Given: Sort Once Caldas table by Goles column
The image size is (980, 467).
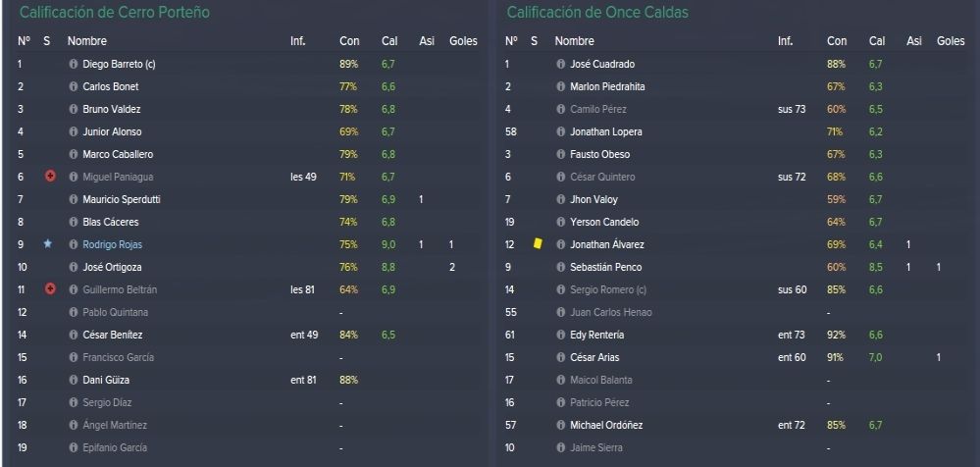Looking at the screenshot, I should (x=951, y=41).
